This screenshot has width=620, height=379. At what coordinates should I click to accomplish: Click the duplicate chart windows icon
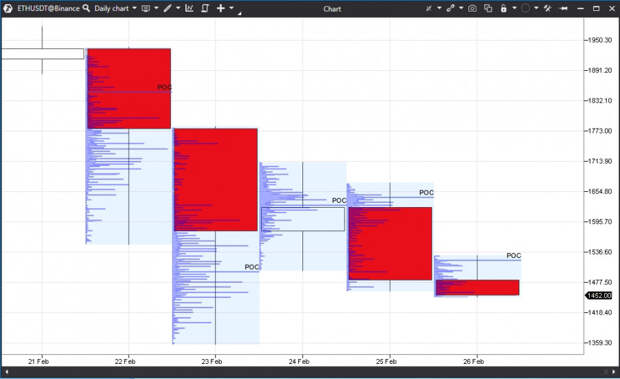click(x=488, y=8)
